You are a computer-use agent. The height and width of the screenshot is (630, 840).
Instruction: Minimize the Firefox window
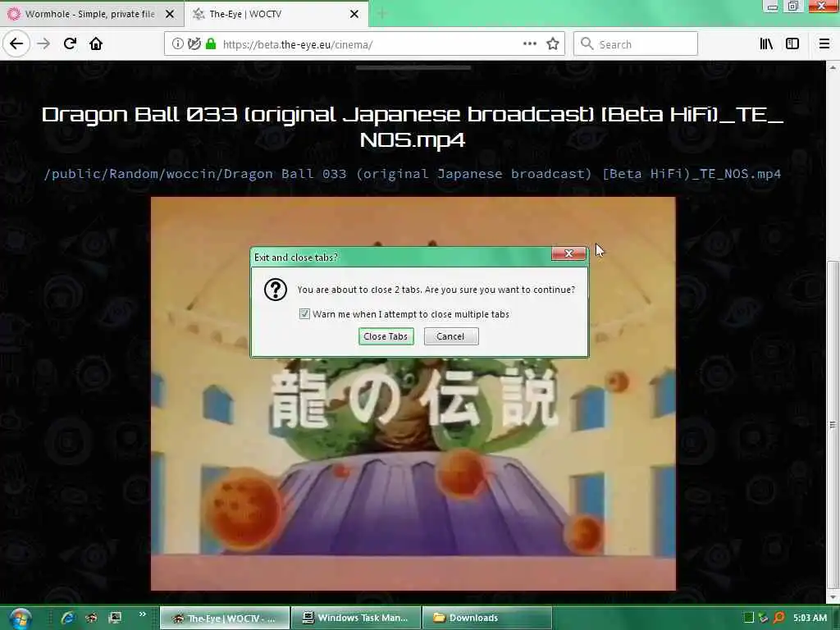coord(772,7)
